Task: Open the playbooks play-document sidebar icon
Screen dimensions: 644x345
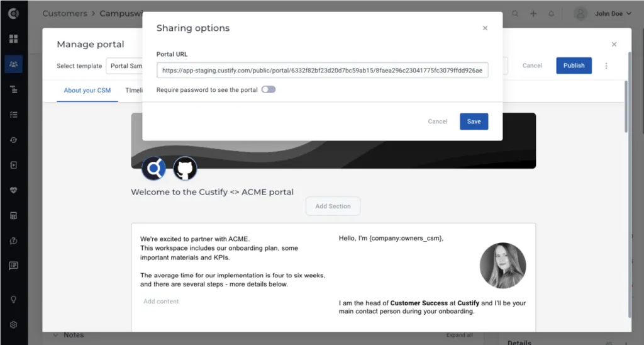Action: tap(14, 166)
